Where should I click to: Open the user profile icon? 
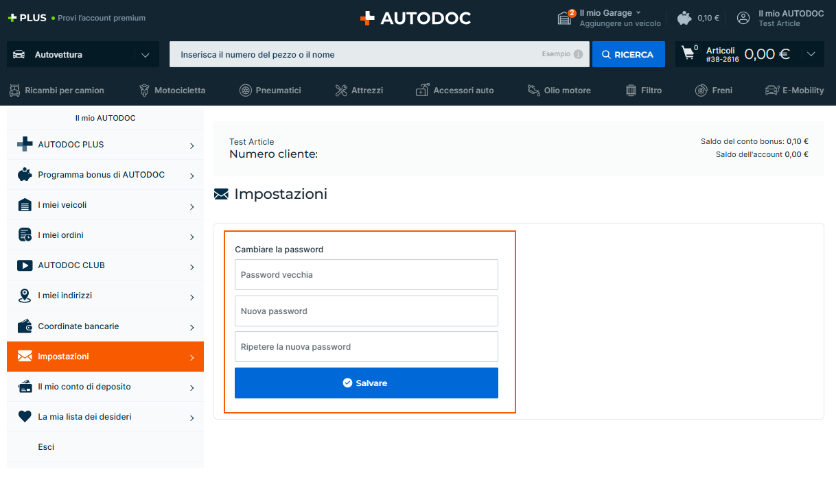click(x=743, y=18)
